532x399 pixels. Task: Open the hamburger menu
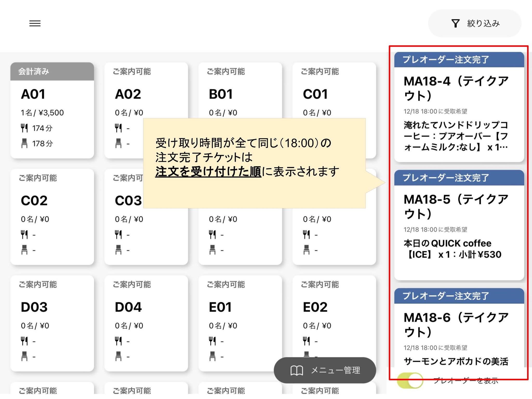point(35,23)
